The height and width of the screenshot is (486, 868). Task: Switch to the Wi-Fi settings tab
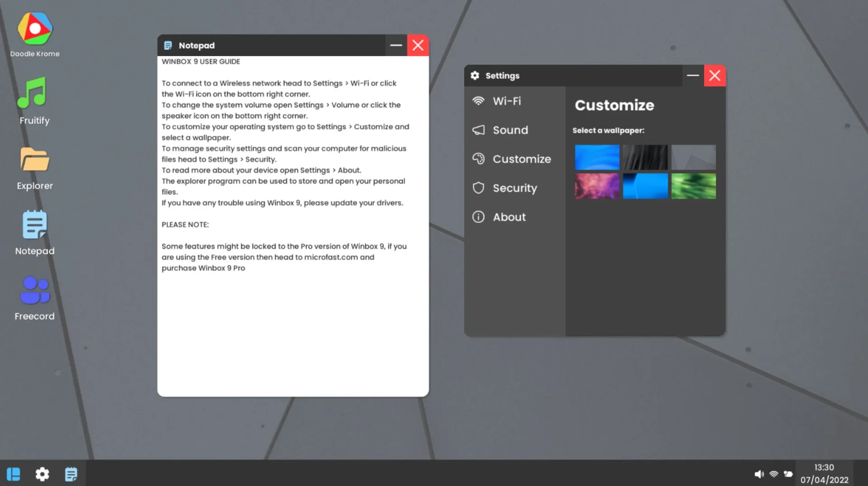tap(506, 101)
